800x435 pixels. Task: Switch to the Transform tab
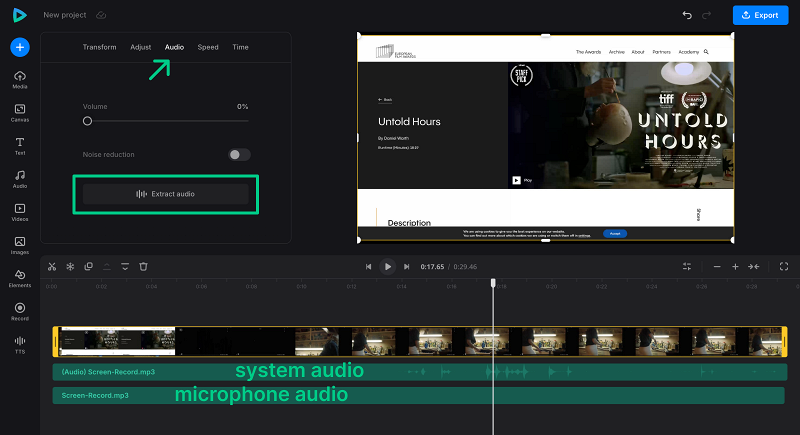click(99, 47)
